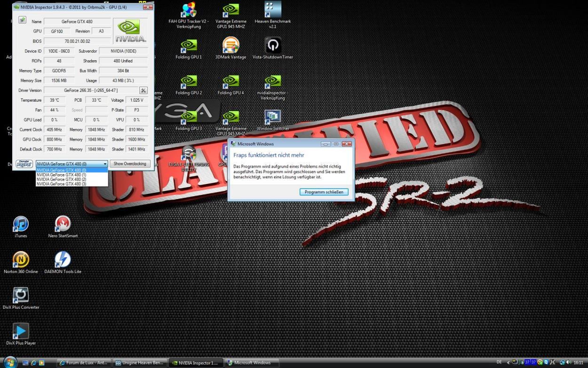Screen dimensions: 588x368
Task: Open FAH GPU Tracker V2 shortcut
Action: click(x=189, y=16)
